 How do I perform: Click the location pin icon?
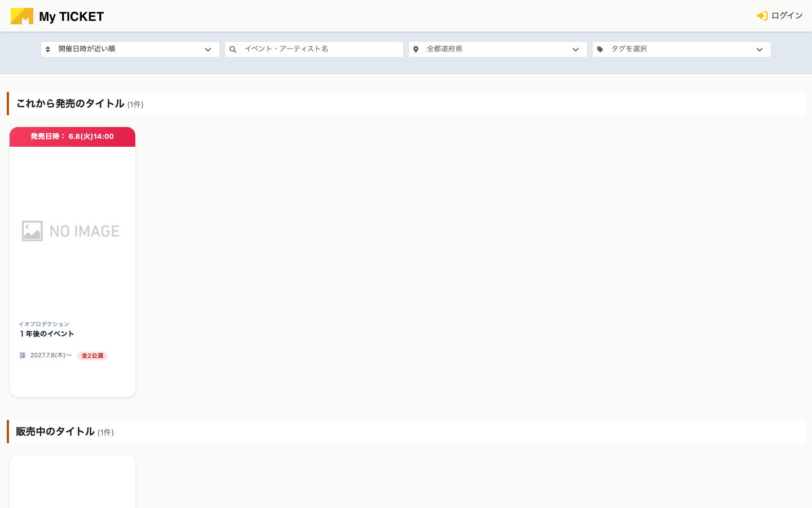click(416, 50)
